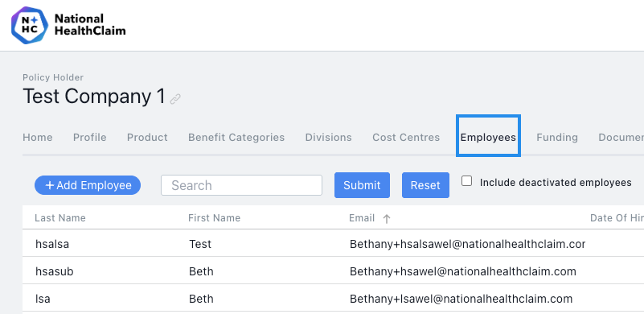The height and width of the screenshot is (314, 644).
Task: Reset the employee search
Action: click(425, 185)
